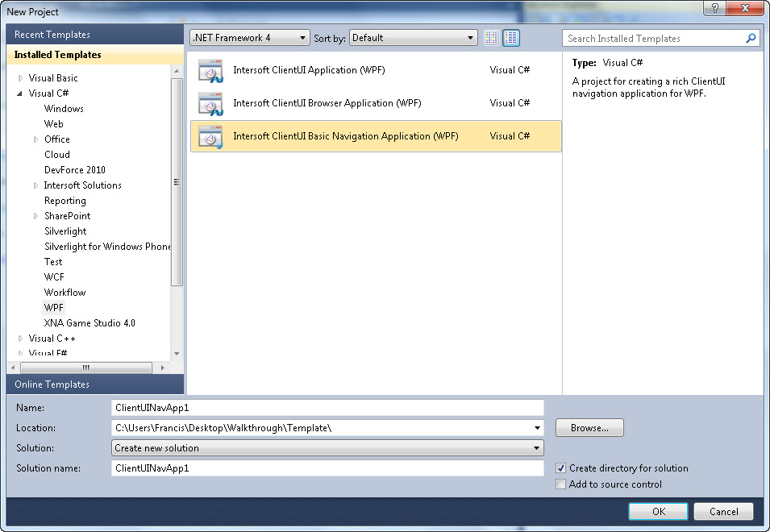Image resolution: width=770 pixels, height=532 pixels.
Task: Expand the SharePoint tree node
Action: (x=35, y=216)
